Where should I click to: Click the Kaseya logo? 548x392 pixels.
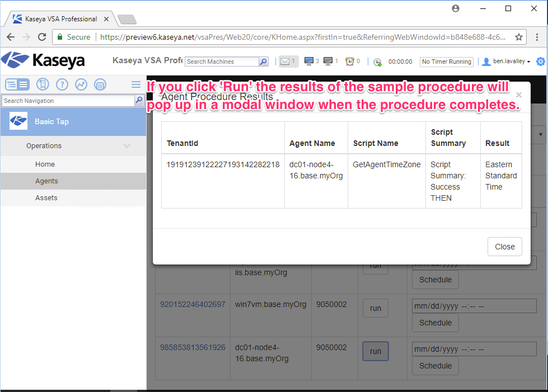pos(43,61)
